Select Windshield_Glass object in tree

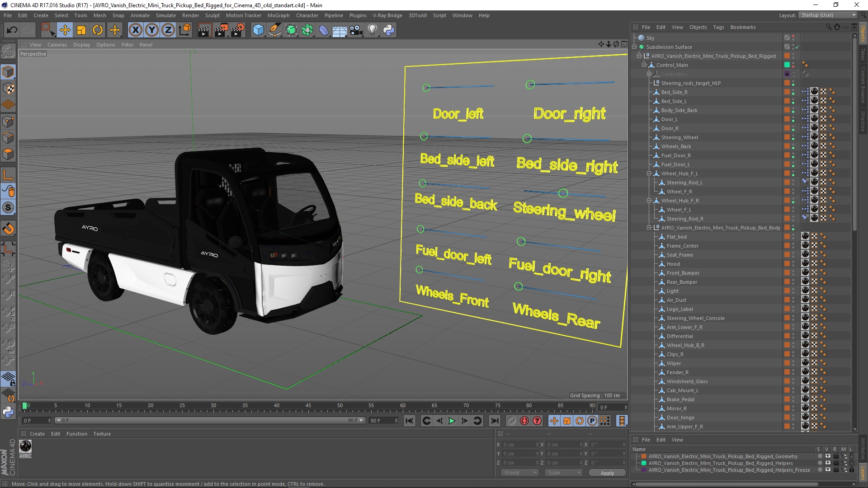click(x=687, y=381)
